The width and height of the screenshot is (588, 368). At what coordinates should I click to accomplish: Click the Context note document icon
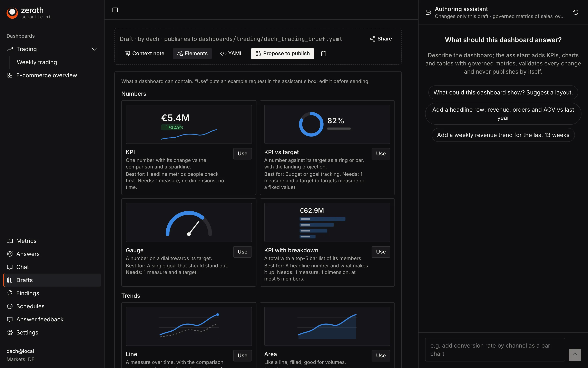coord(127,54)
